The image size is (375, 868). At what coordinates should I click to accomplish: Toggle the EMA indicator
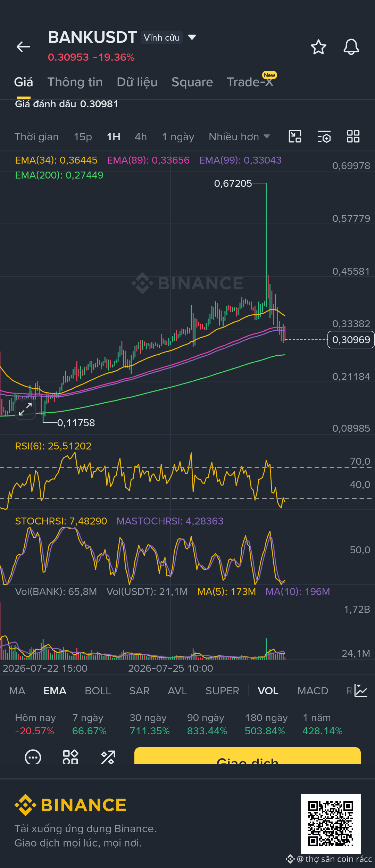55,691
